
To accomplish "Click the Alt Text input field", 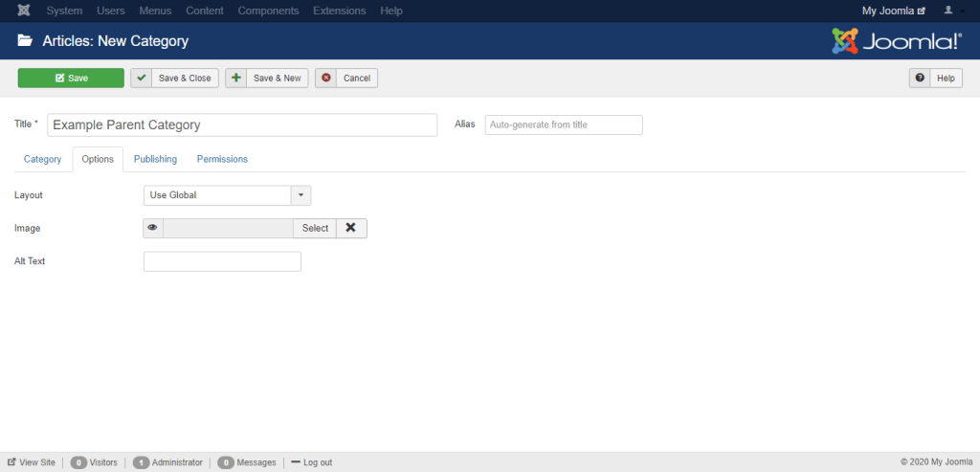I will [222, 261].
